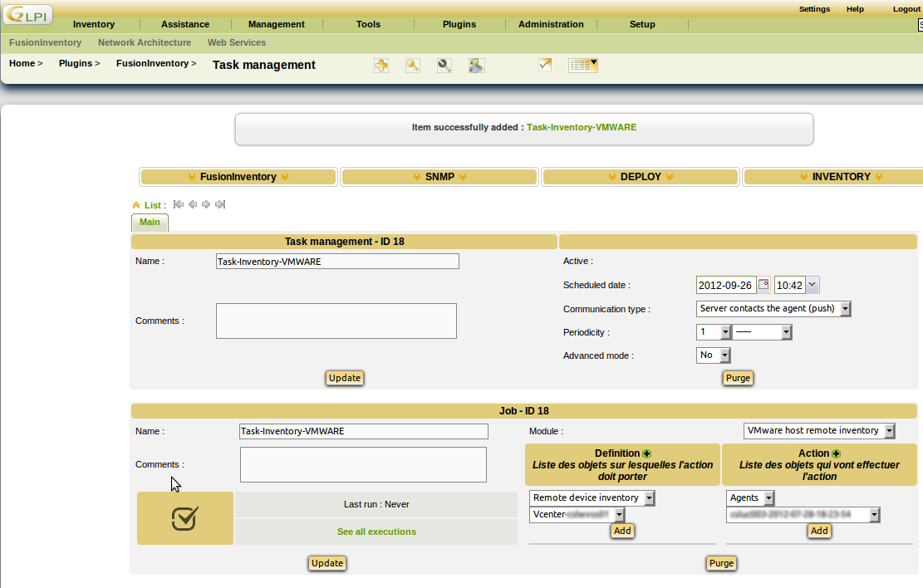This screenshot has width=923, height=588.
Task: Open Task-Inventory-VMWARE link in success message
Action: 582,127
